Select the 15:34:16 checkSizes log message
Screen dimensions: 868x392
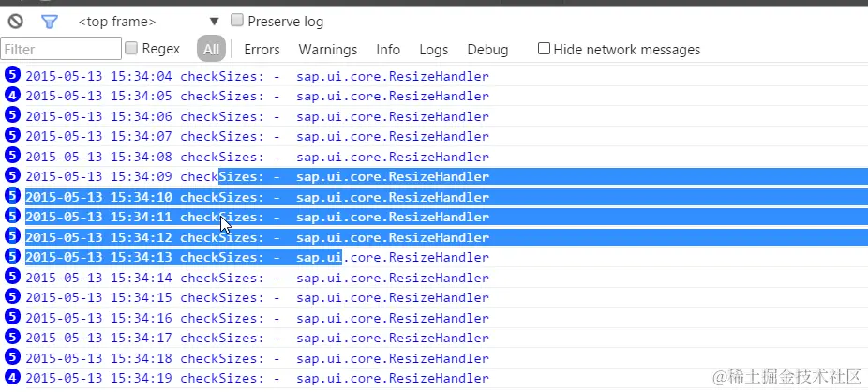click(x=258, y=318)
